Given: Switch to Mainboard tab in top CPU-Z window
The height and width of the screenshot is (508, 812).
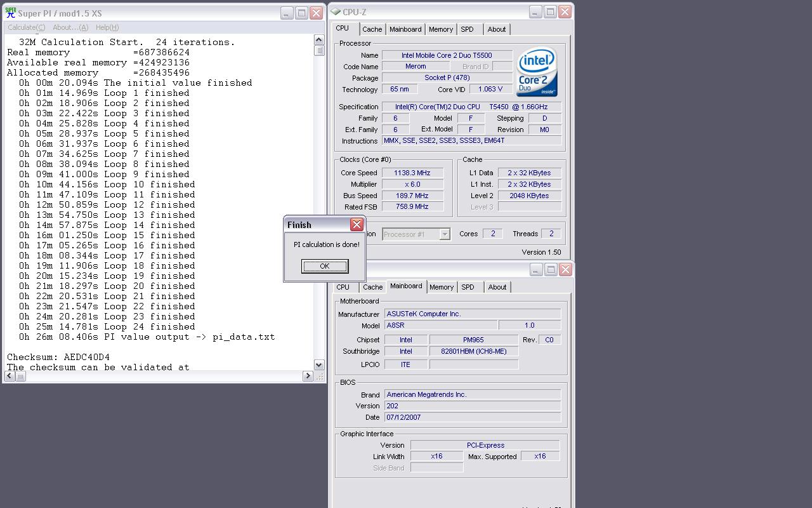Looking at the screenshot, I should [x=405, y=29].
